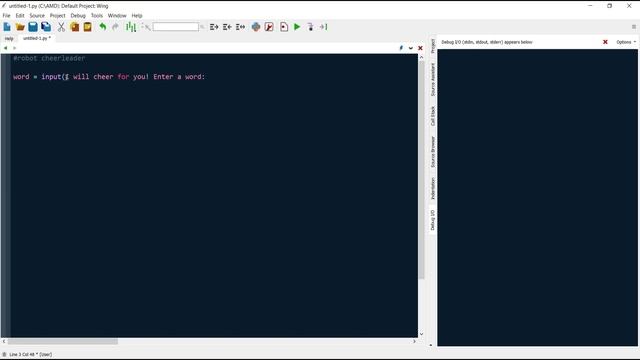The height and width of the screenshot is (360, 640).
Task: Open the Help menu in menu bar
Action: click(137, 16)
